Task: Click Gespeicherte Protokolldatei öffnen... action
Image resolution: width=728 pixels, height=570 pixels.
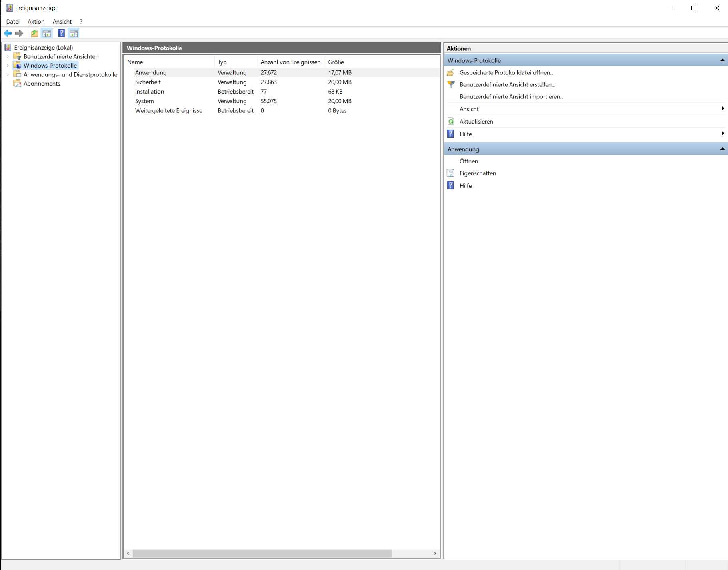Action: coord(506,72)
